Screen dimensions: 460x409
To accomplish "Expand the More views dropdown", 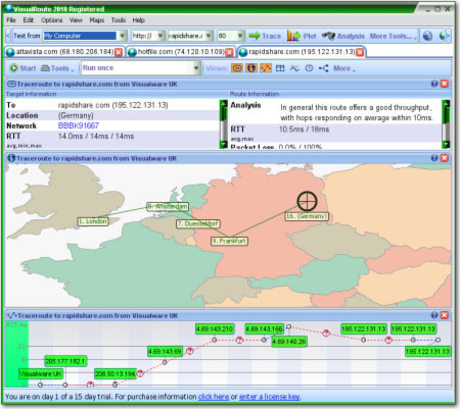I will [x=344, y=68].
